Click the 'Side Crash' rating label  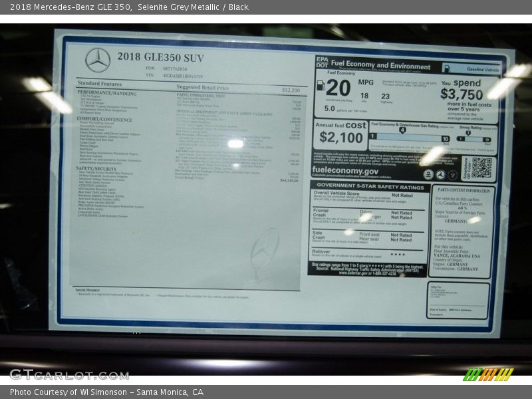point(319,235)
